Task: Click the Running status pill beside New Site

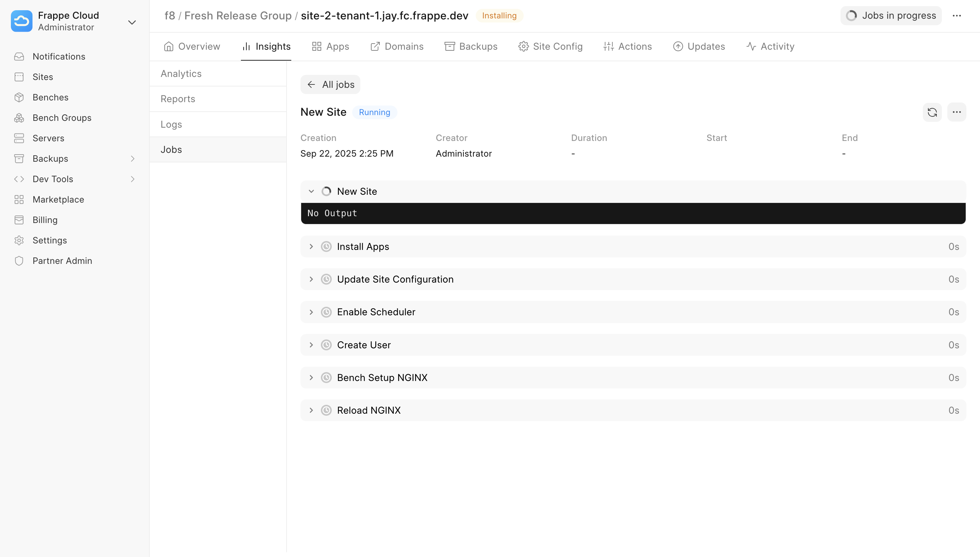Action: pyautogui.click(x=374, y=112)
